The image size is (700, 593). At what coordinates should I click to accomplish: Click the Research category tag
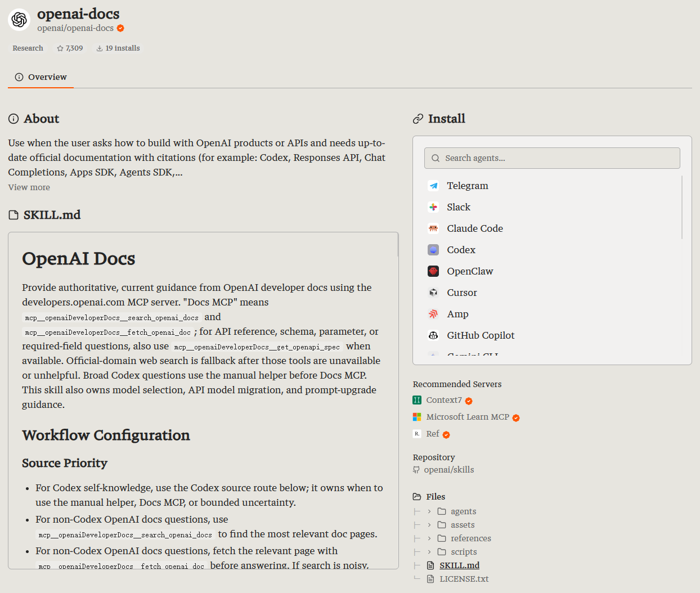[28, 48]
